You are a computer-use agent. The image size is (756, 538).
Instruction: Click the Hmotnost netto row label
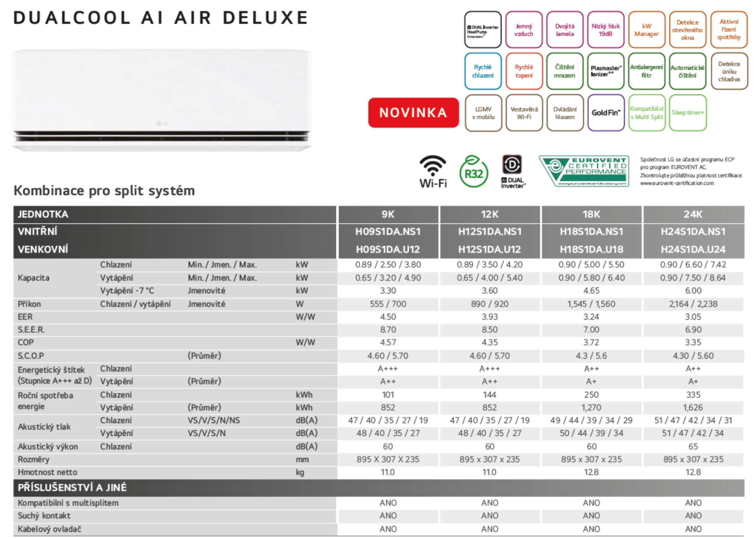tap(47, 472)
